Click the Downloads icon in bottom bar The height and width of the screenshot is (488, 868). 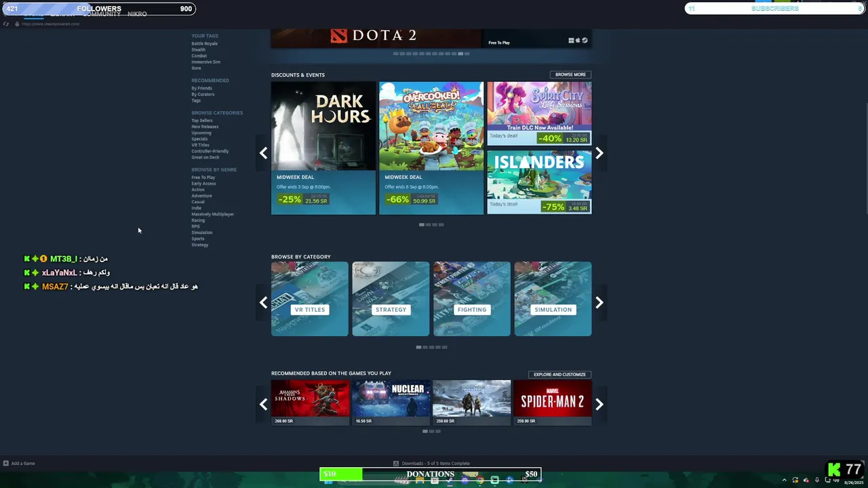pyautogui.click(x=396, y=464)
